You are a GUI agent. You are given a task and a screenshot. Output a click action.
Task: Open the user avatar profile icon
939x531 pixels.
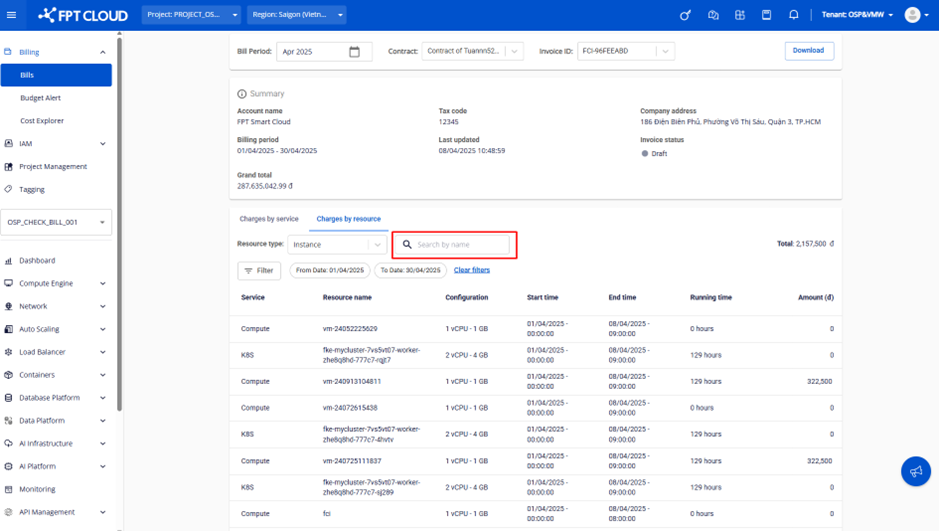912,15
